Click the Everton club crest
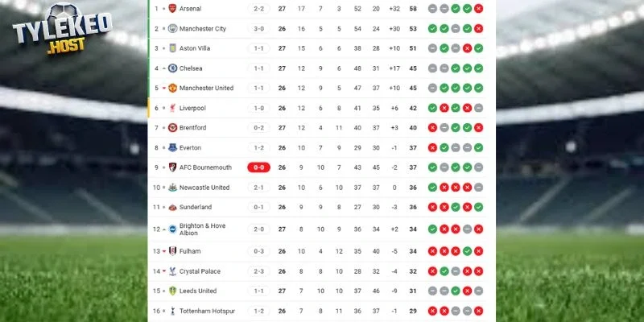644x322 pixels. (172, 148)
